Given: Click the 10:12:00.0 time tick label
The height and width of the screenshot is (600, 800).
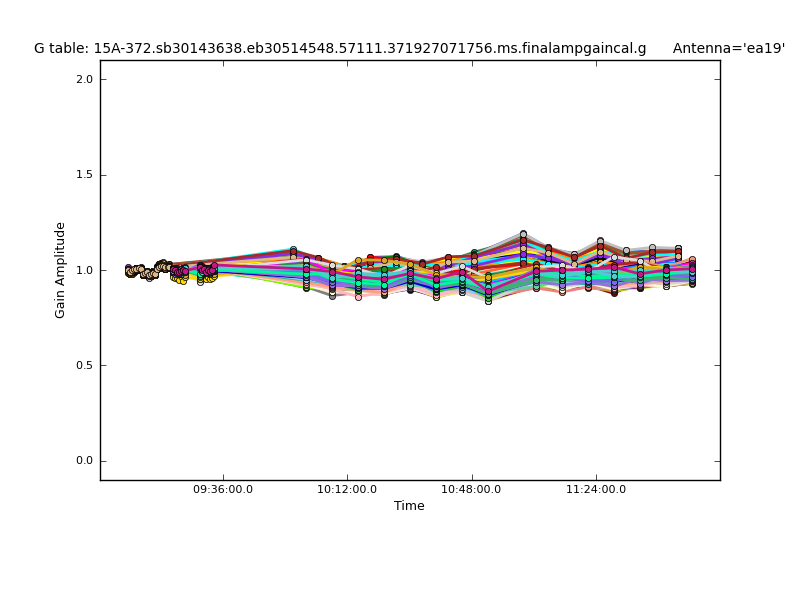Looking at the screenshot, I should [347, 489].
